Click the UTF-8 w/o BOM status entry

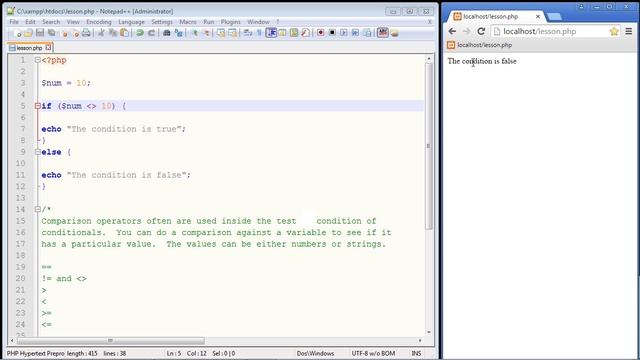pyautogui.click(x=373, y=353)
